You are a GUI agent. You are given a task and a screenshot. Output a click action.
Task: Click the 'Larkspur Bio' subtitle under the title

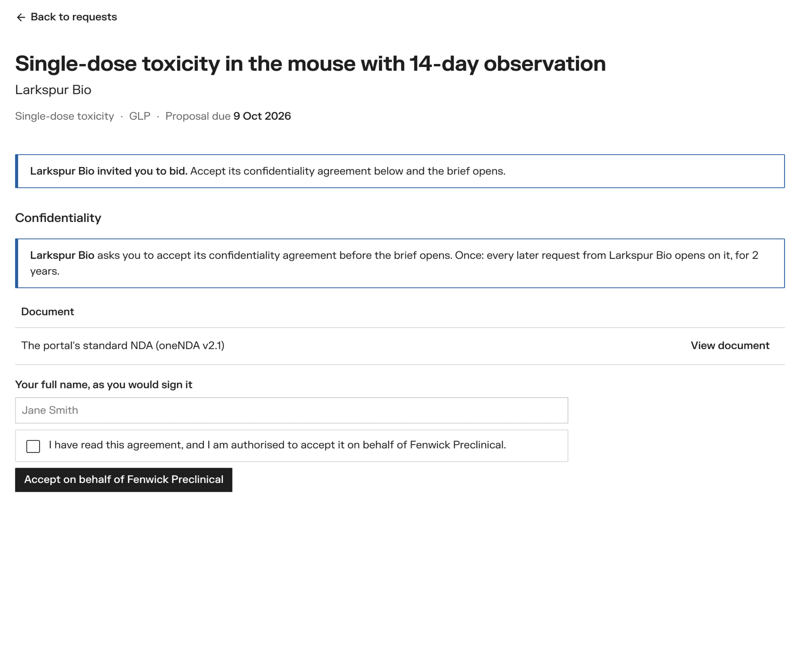[x=53, y=90]
